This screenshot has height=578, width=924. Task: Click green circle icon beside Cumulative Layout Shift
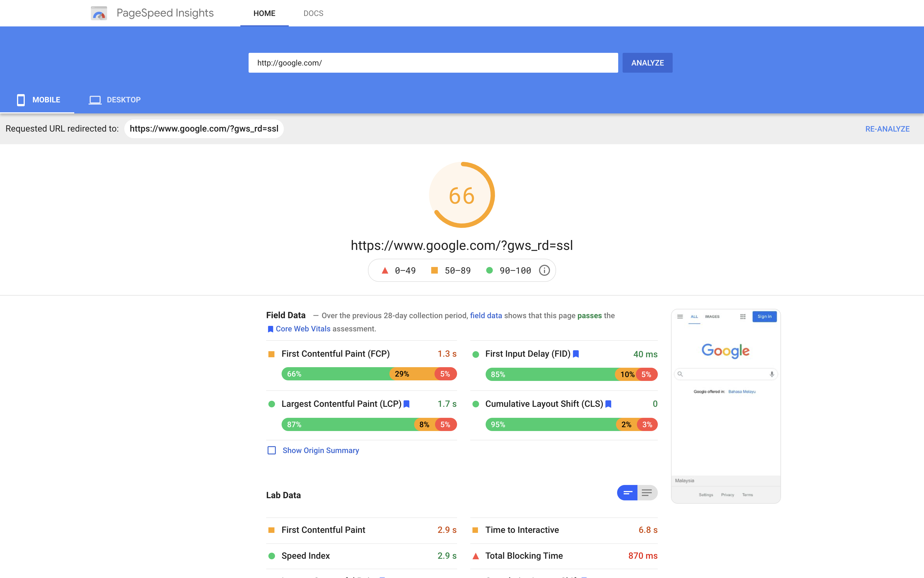(476, 404)
